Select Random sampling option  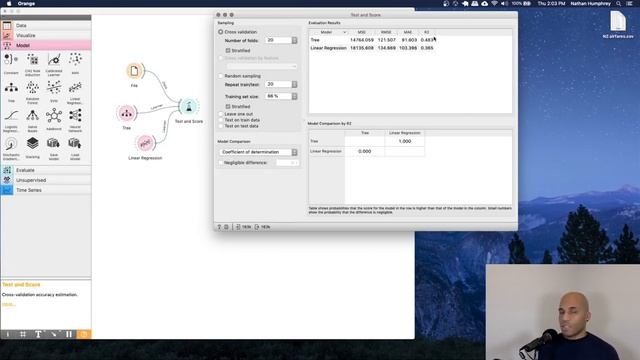(220, 76)
